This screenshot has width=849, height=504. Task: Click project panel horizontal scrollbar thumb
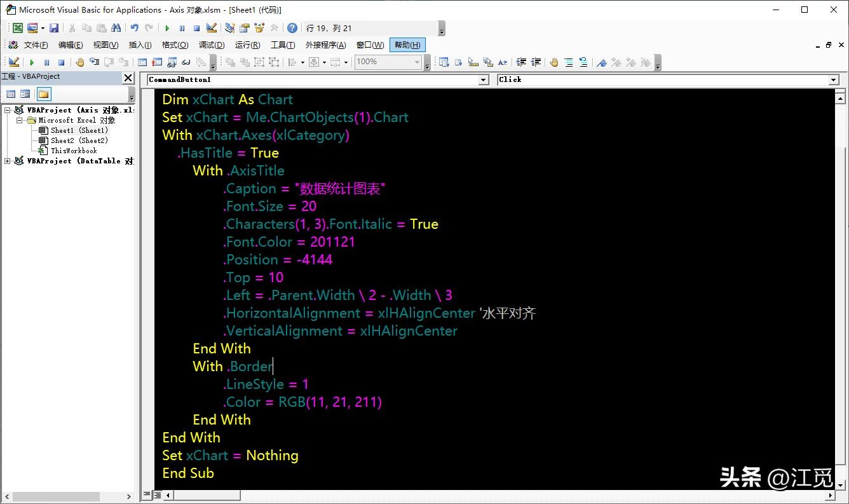(55, 496)
